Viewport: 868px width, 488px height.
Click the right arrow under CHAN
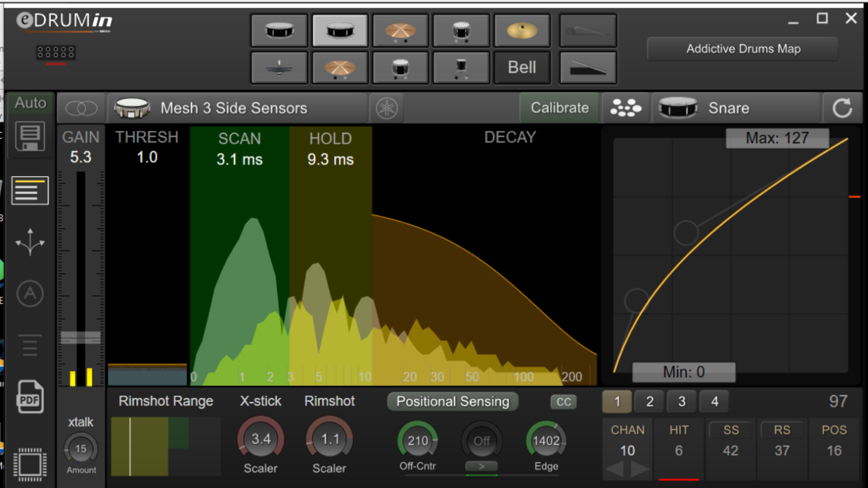click(x=640, y=469)
